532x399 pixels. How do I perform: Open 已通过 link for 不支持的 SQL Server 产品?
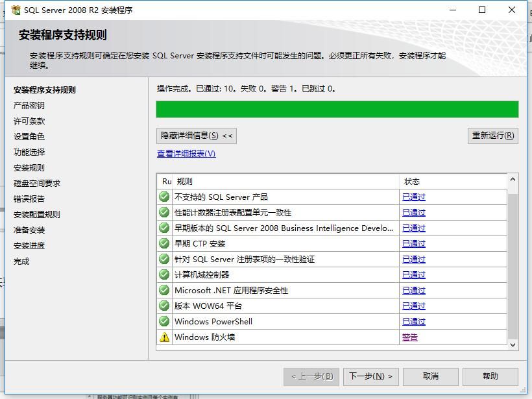pos(413,197)
